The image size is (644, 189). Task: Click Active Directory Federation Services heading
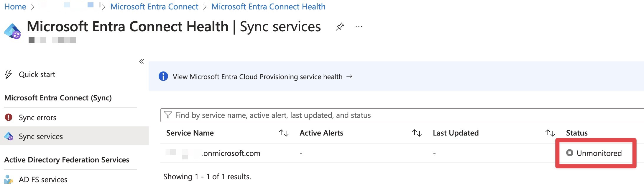tap(67, 160)
